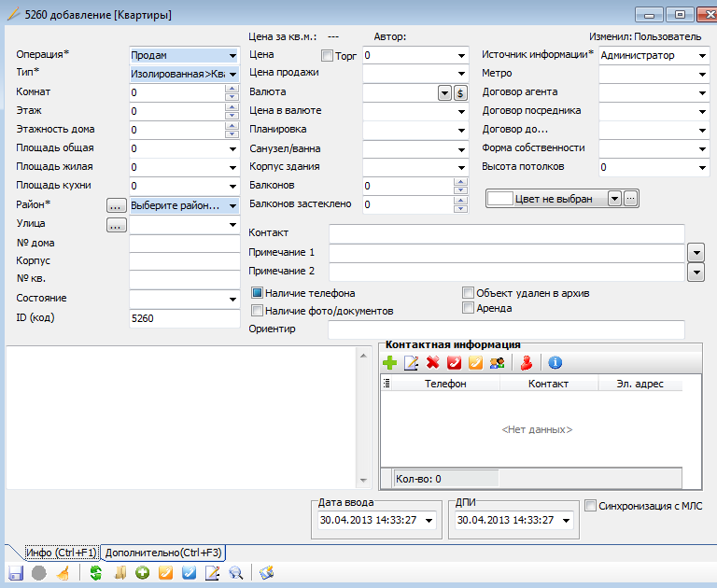Click the ellipsis button next to Район
The image size is (717, 588).
coord(116,204)
